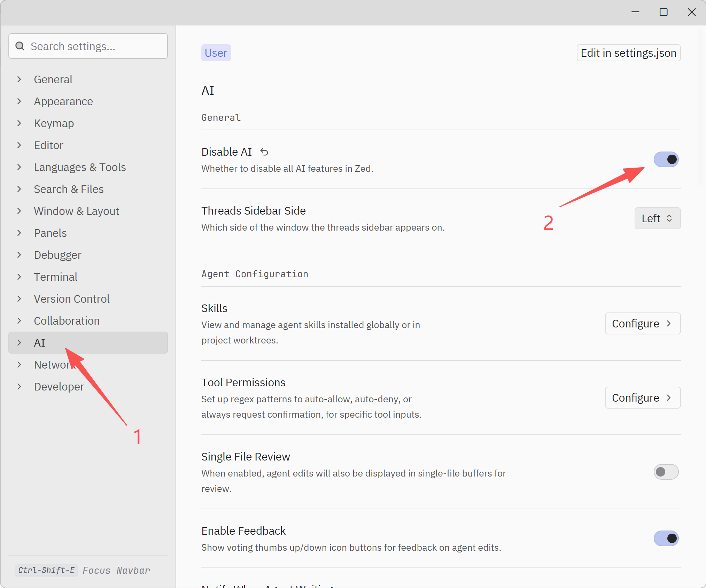Open Threads Sidebar Side dropdown
Screen dimensions: 706x588
click(657, 218)
